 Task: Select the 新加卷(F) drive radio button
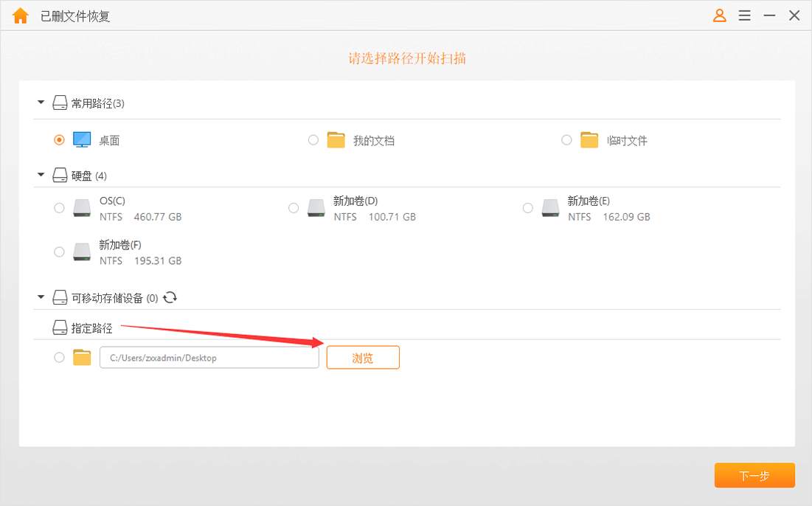[x=60, y=252]
